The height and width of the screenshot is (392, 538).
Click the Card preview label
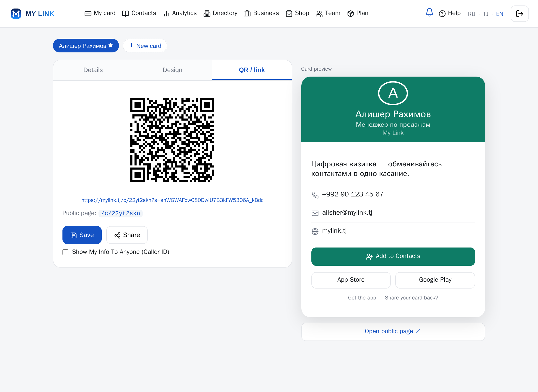click(316, 69)
